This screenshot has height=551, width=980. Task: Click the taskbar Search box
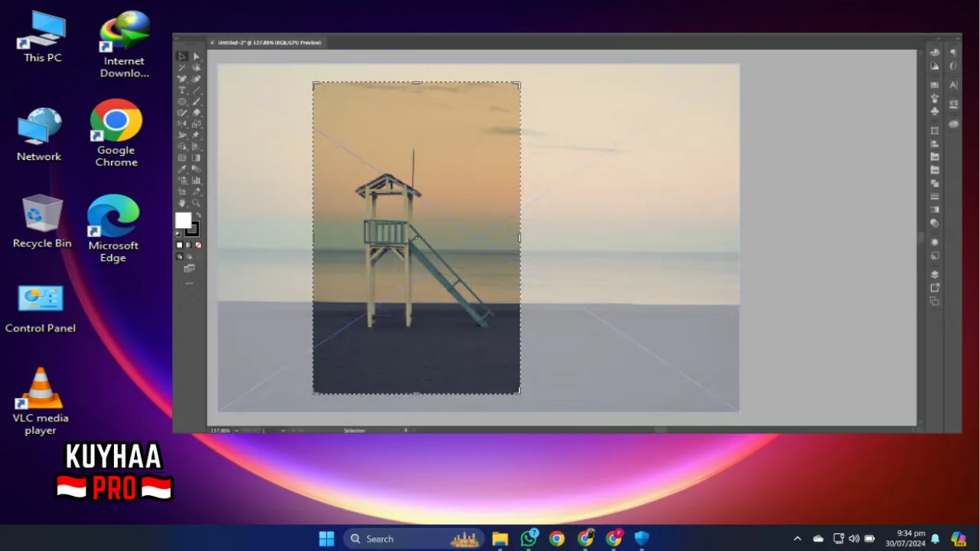tap(413, 539)
